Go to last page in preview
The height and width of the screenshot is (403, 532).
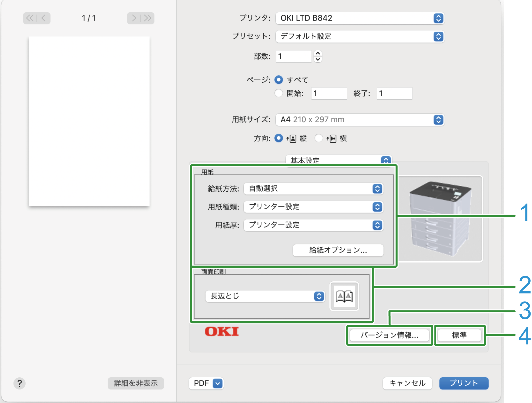point(148,18)
